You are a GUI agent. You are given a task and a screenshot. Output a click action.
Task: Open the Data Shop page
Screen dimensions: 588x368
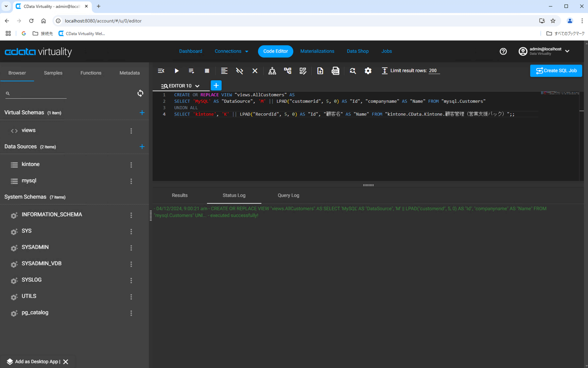[358, 51]
